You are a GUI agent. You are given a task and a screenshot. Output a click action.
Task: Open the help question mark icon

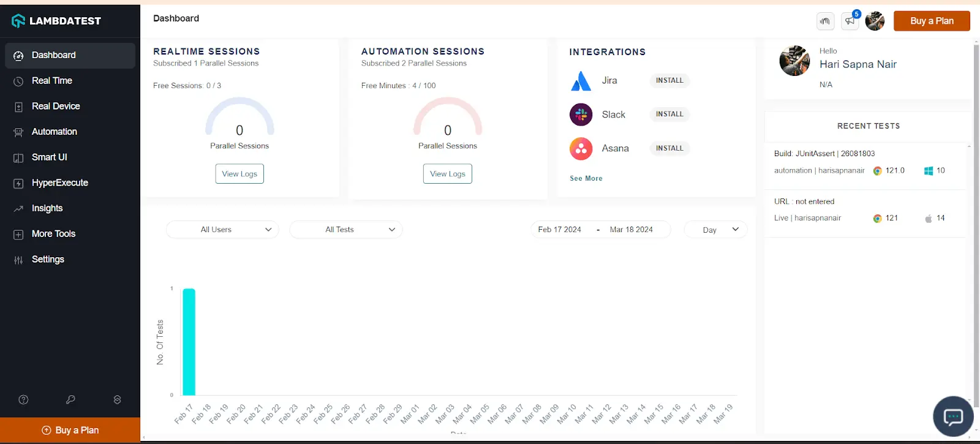point(23,400)
